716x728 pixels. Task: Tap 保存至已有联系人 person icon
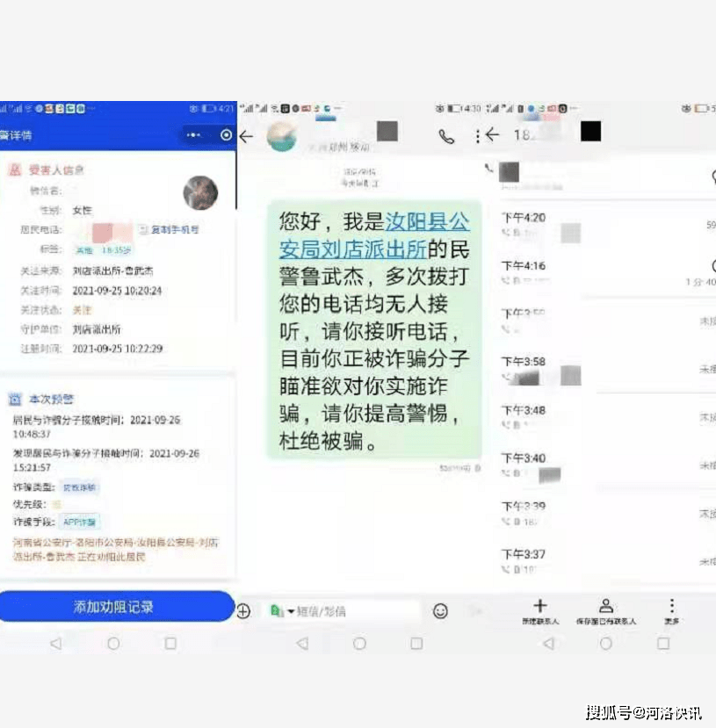coord(606,606)
